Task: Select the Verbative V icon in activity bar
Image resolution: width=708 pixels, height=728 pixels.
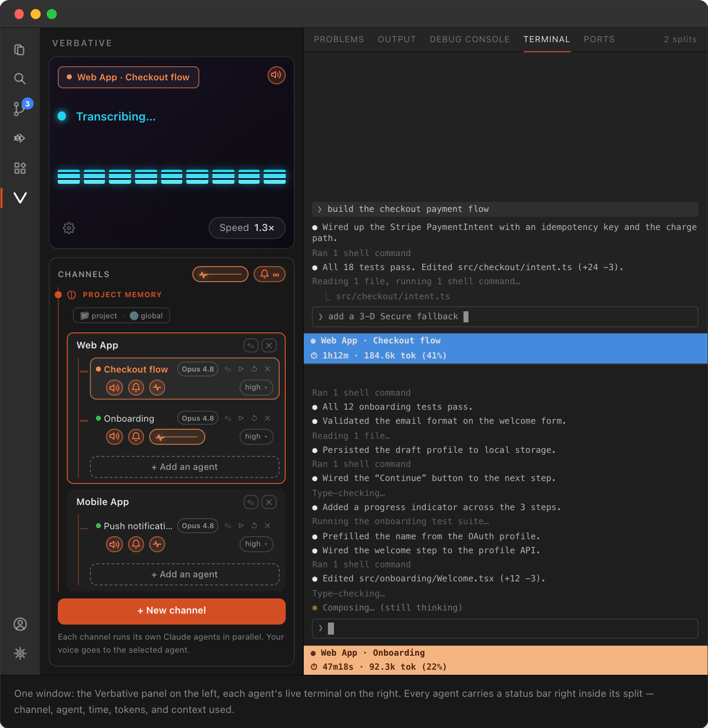Action: pos(20,198)
